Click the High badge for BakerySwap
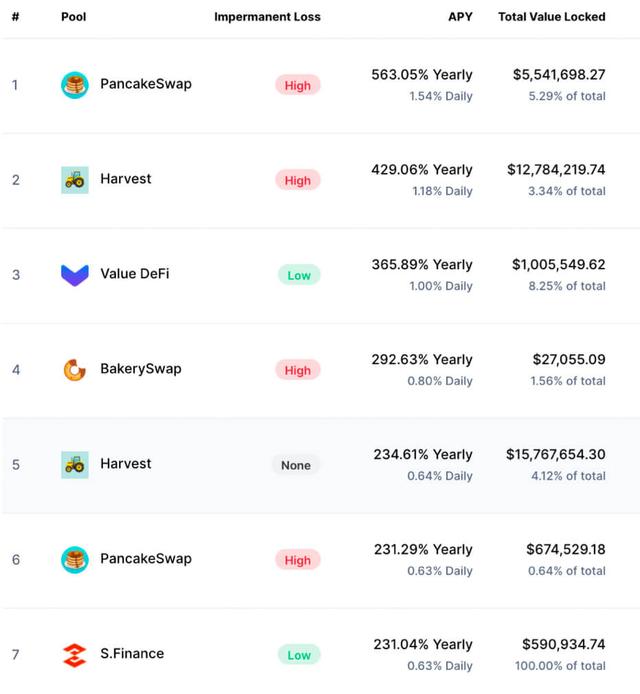Viewport: 640px width, 694px height. coord(298,370)
